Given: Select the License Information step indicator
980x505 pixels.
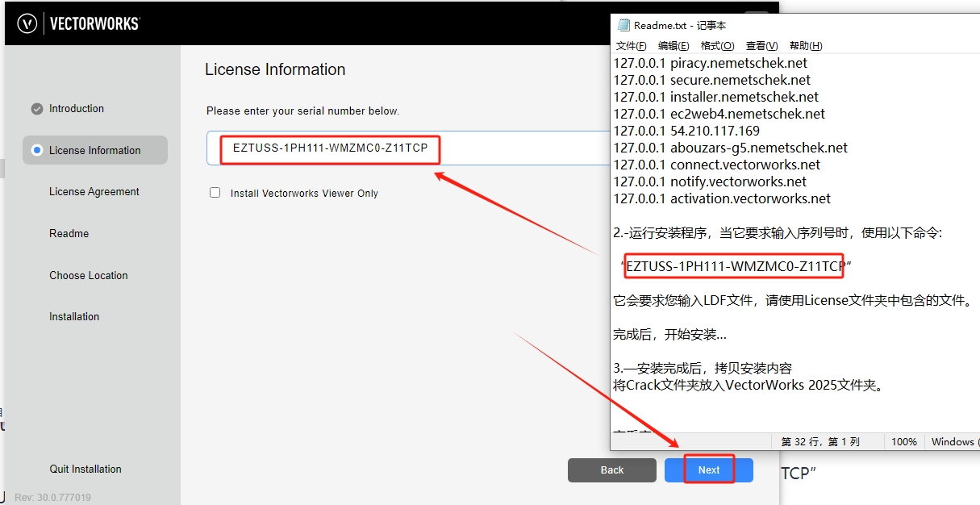Looking at the screenshot, I should coord(36,150).
